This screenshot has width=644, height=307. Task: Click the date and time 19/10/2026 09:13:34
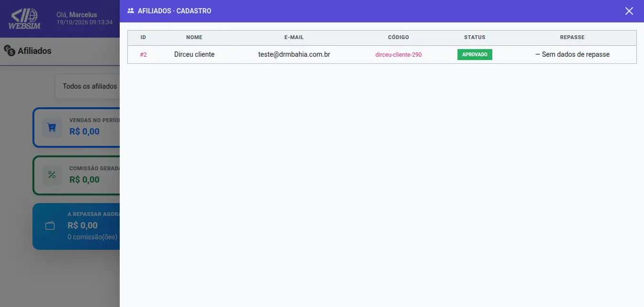(84, 22)
